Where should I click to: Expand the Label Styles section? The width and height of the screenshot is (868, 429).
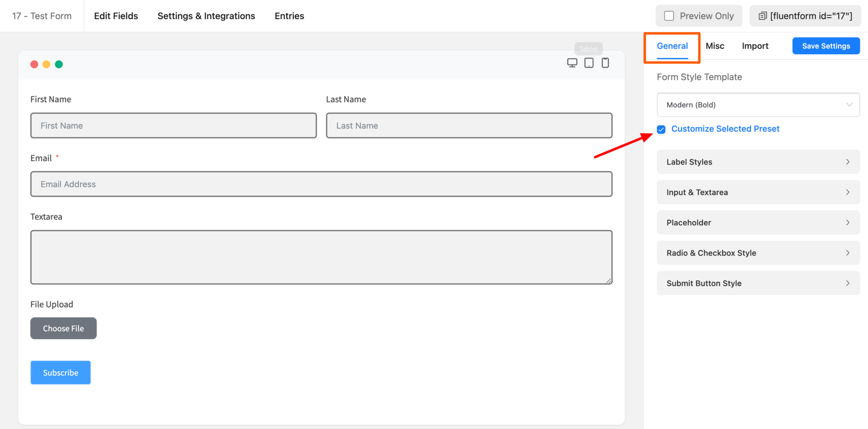[x=758, y=162]
